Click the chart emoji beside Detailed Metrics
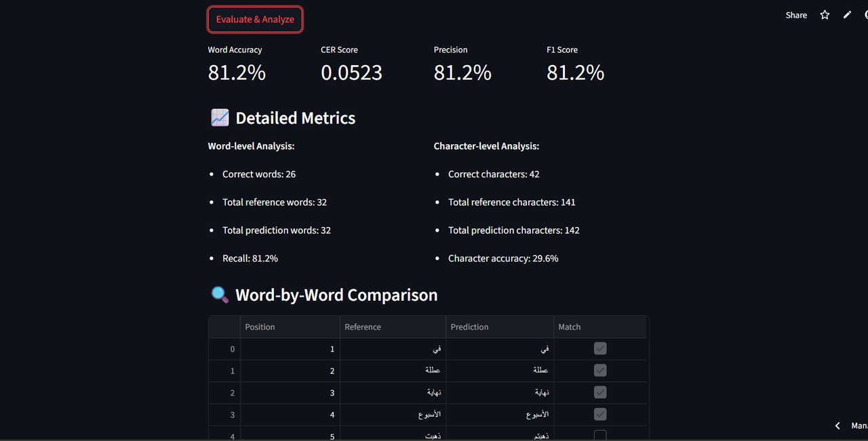The height and width of the screenshot is (441, 868). pos(220,118)
